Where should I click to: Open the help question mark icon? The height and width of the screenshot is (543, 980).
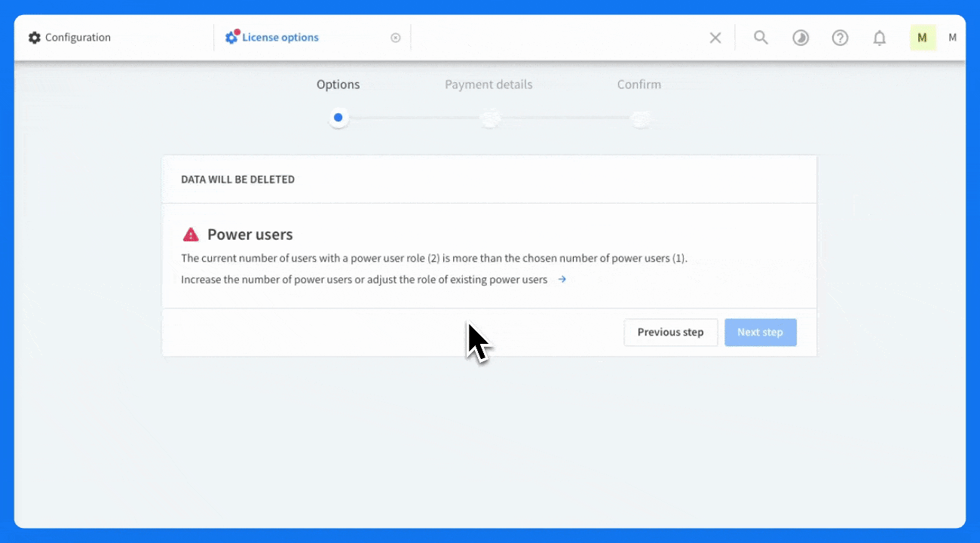[x=840, y=38]
